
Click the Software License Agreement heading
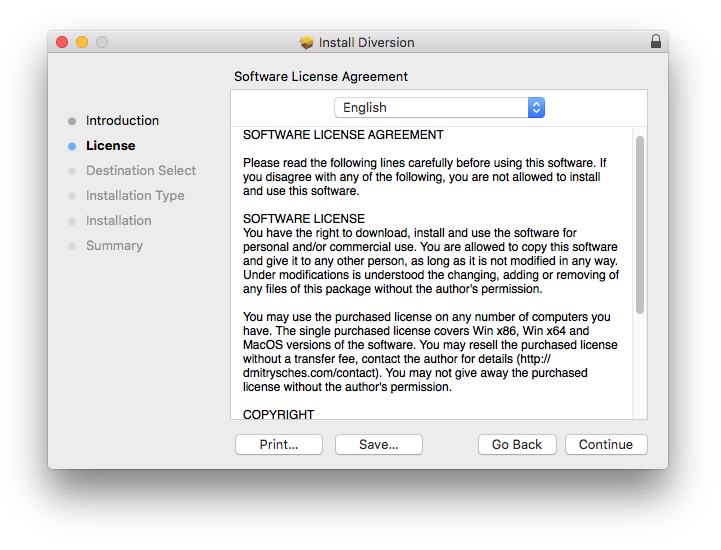coord(321,76)
